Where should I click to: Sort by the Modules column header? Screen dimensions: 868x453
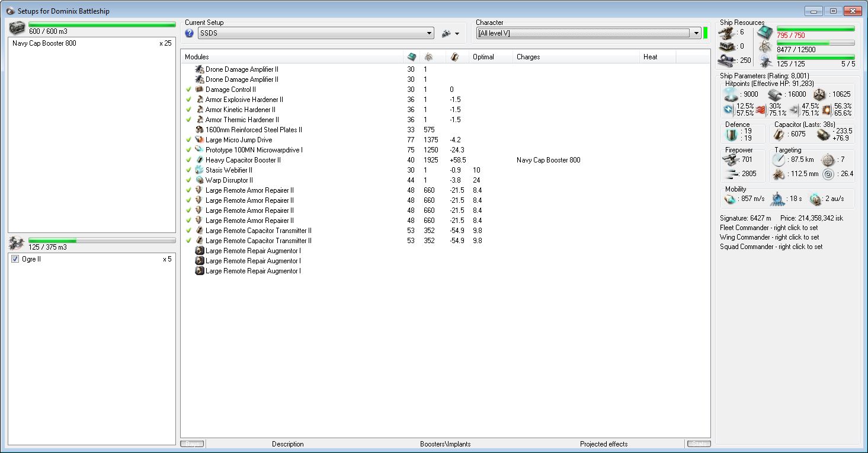[x=292, y=57]
